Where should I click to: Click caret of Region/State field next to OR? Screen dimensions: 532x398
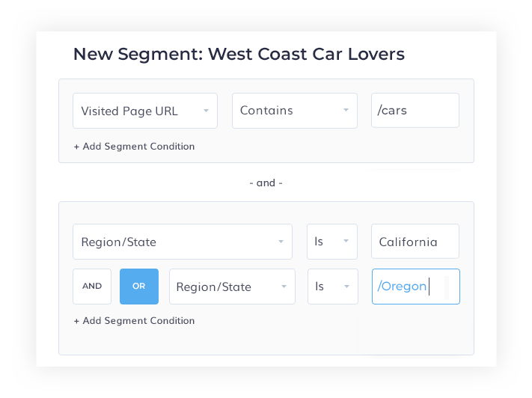click(284, 287)
